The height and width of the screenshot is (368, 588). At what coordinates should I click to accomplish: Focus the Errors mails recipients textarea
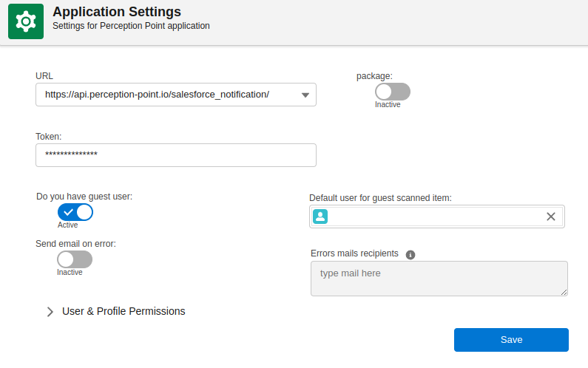[439, 279]
